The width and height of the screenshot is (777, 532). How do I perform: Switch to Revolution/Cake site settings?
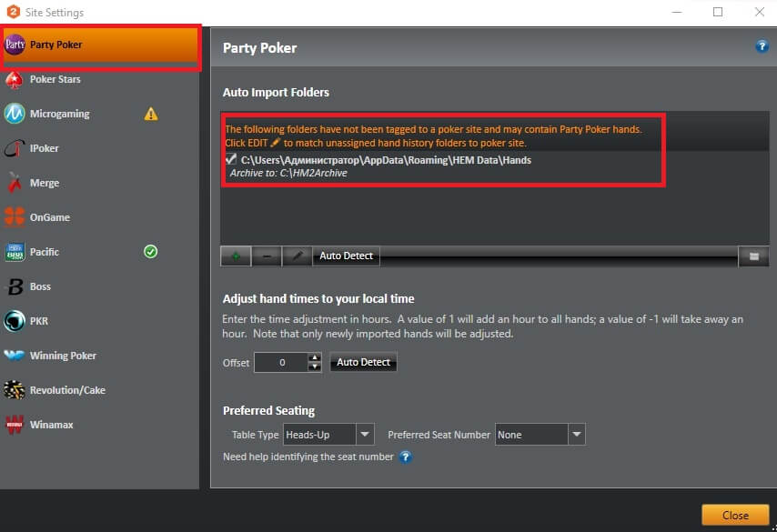tap(99, 390)
